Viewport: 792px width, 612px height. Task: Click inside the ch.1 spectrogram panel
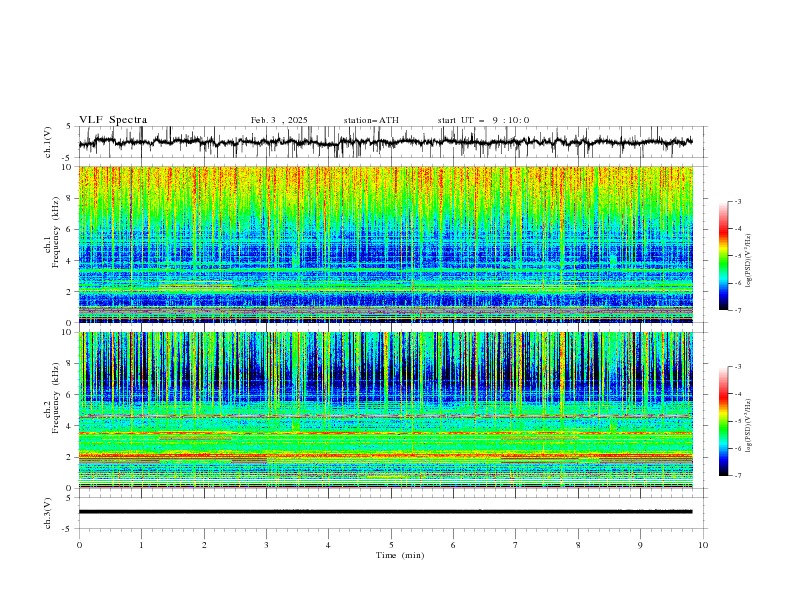pyautogui.click(x=385, y=244)
